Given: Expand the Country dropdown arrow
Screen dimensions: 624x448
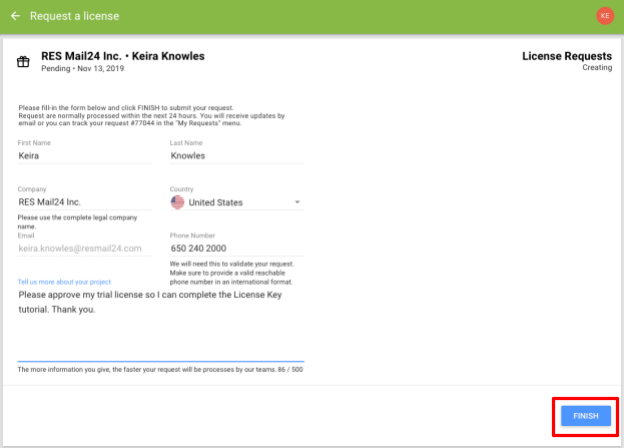Looking at the screenshot, I should click(297, 202).
